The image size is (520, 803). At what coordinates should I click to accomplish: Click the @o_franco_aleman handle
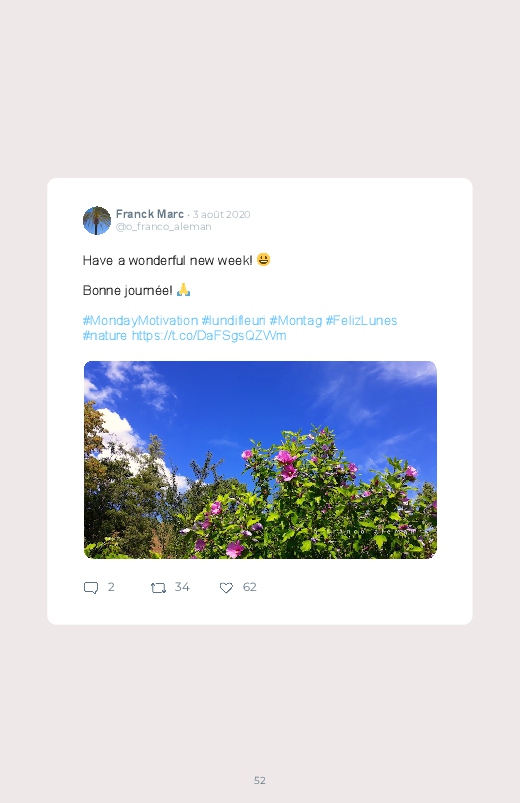[163, 226]
